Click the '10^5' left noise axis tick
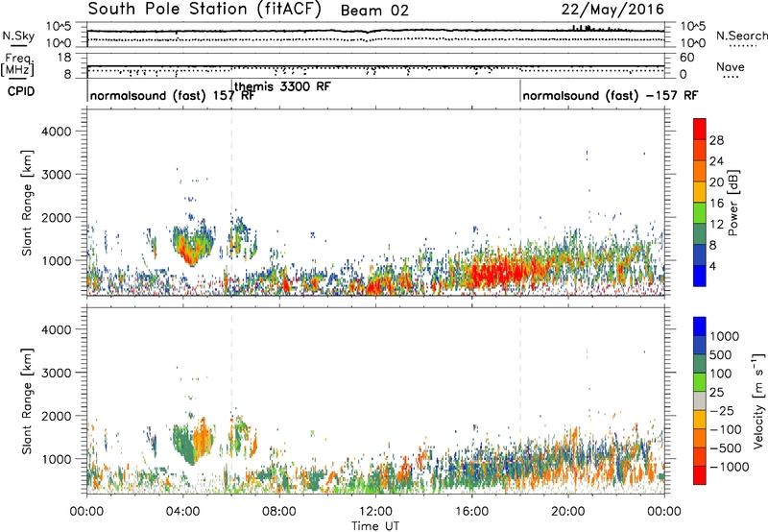Image resolution: width=768 pixels, height=532 pixels. click(59, 27)
